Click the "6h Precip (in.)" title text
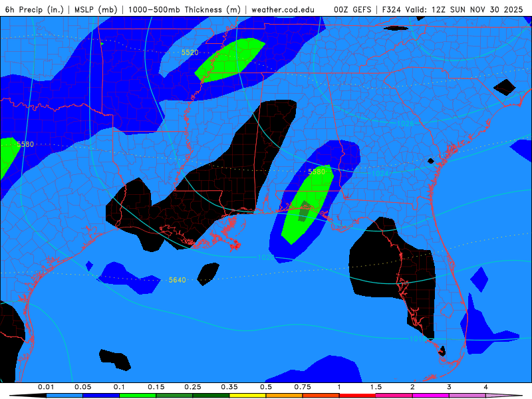The height and width of the screenshot is (399, 532). tap(35, 9)
